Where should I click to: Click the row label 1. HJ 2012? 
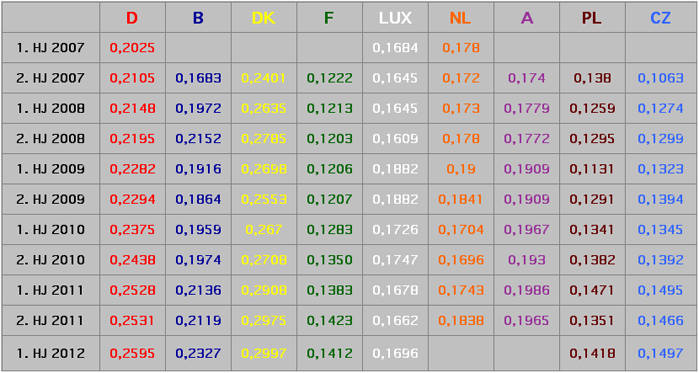(x=50, y=353)
